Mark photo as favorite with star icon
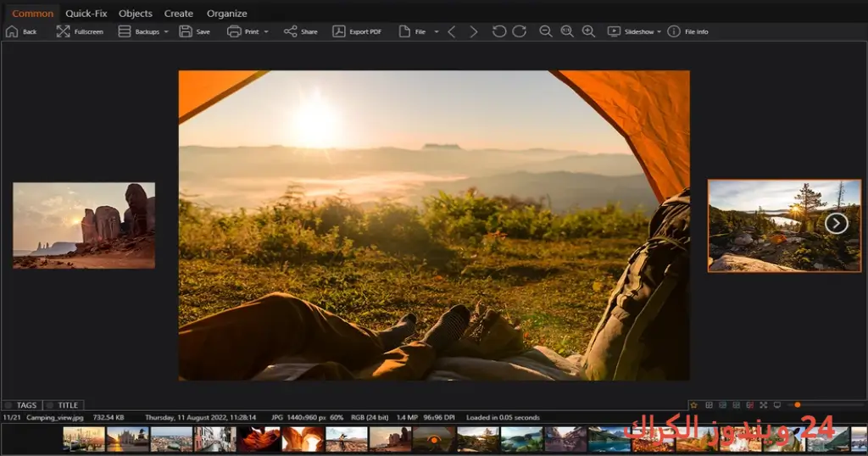This screenshot has height=456, width=868. pyautogui.click(x=693, y=405)
